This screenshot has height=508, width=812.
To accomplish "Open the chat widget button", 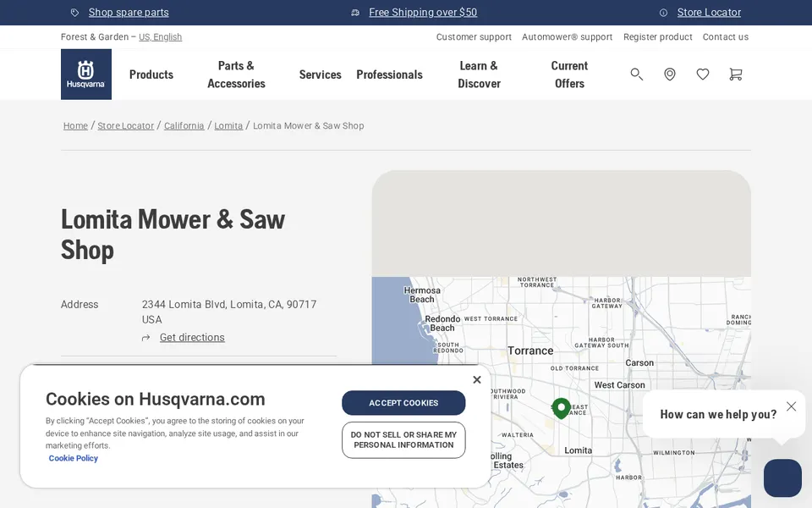I will (x=782, y=478).
